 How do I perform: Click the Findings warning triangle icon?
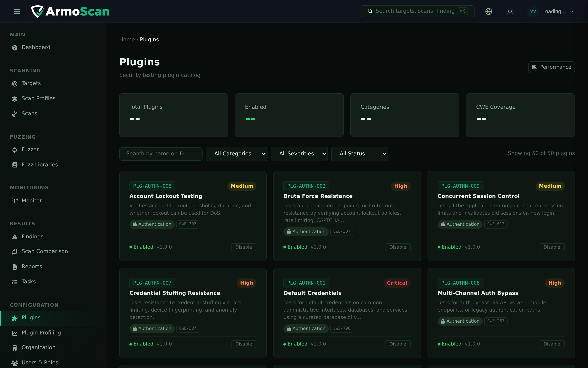(x=14, y=237)
